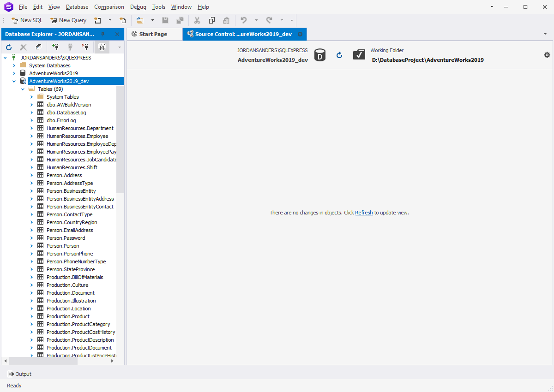This screenshot has width=554, height=392.
Task: Click the Working Folder checkmark icon
Action: click(359, 55)
